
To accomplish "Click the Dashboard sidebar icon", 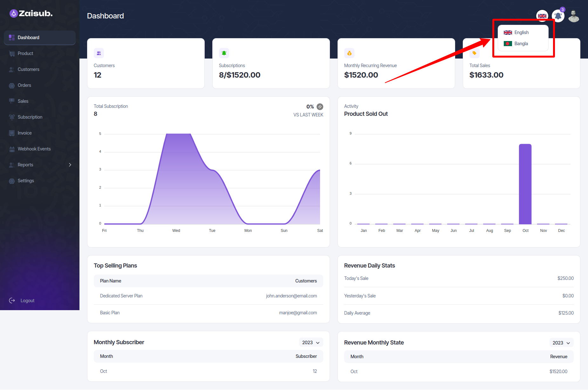I will (x=12, y=38).
